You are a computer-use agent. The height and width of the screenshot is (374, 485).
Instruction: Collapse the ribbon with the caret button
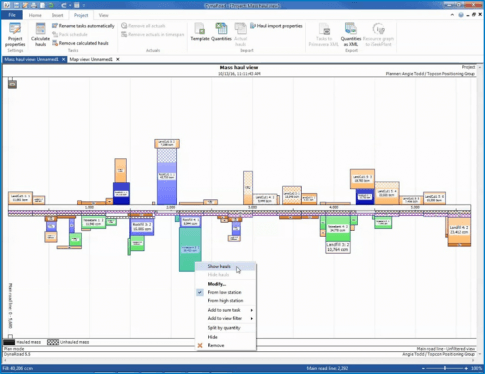click(x=452, y=15)
